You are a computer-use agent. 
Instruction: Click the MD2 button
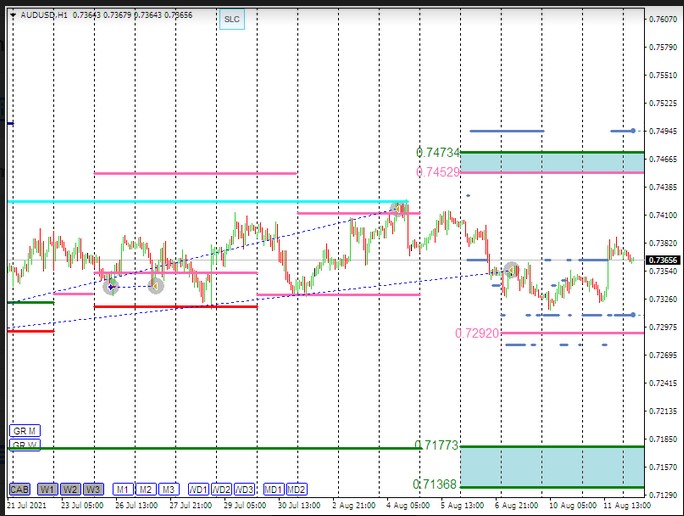coord(296,489)
